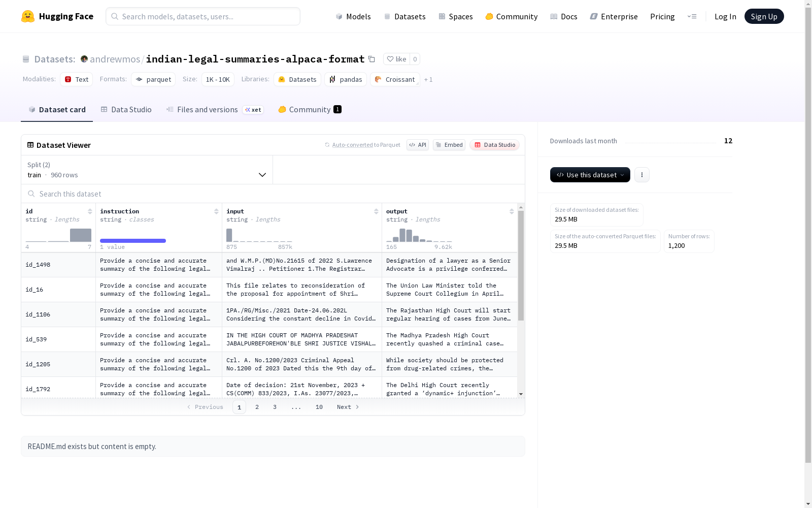Open the Enterprise page

[614, 16]
